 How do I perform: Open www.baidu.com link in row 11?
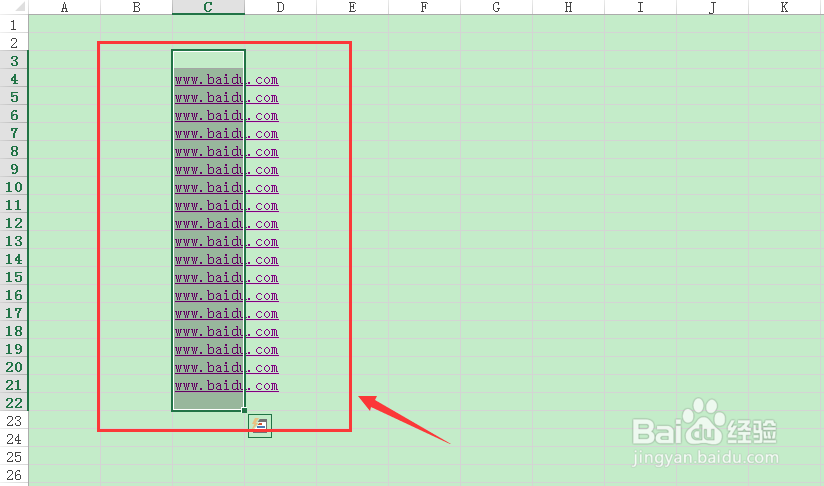[226, 205]
